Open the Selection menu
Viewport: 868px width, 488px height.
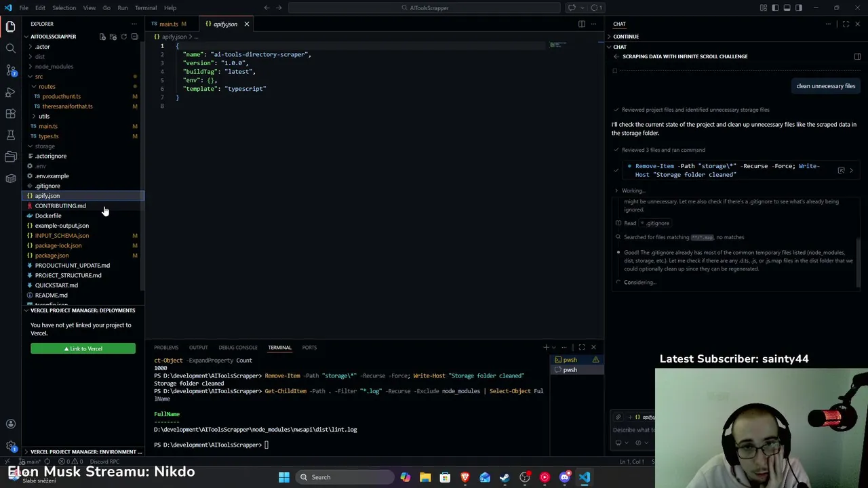coord(64,7)
